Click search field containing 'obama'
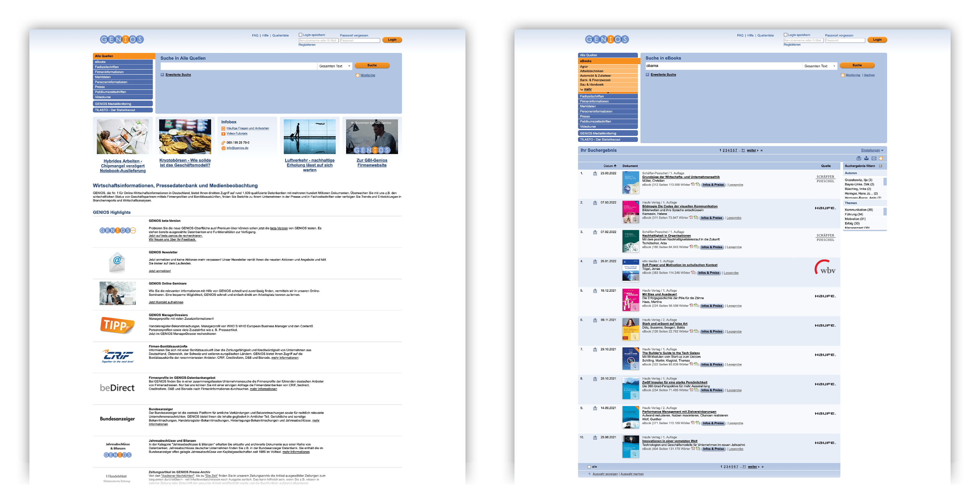This screenshot has width=980, height=490. [724, 66]
